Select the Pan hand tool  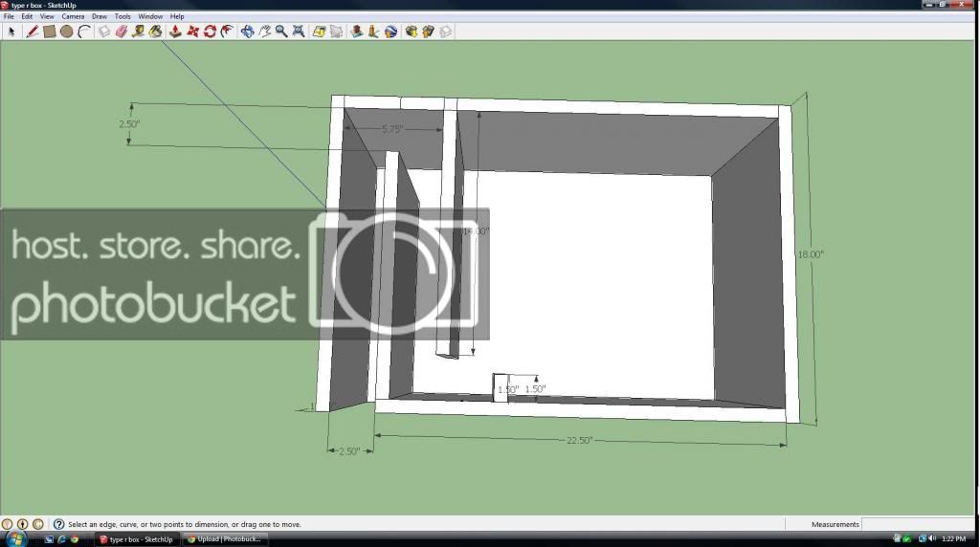click(x=264, y=32)
